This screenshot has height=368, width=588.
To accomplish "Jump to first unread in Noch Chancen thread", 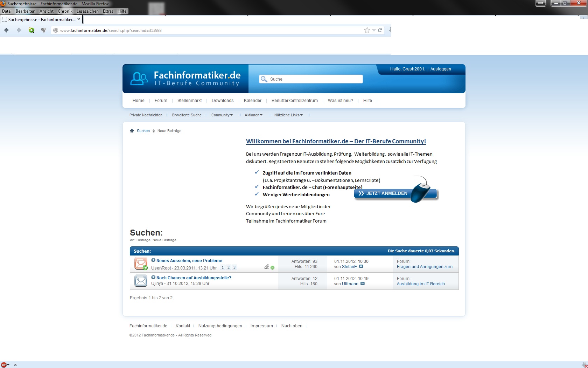I will click(x=153, y=277).
